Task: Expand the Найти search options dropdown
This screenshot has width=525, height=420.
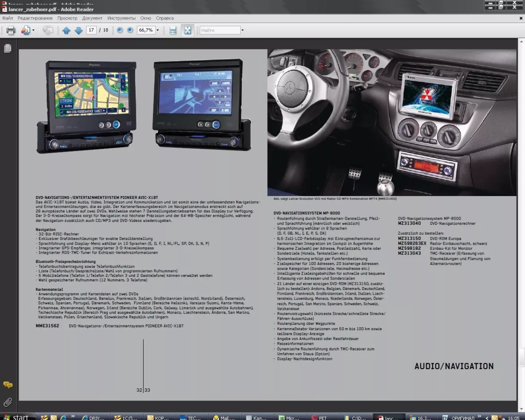Action: click(243, 30)
